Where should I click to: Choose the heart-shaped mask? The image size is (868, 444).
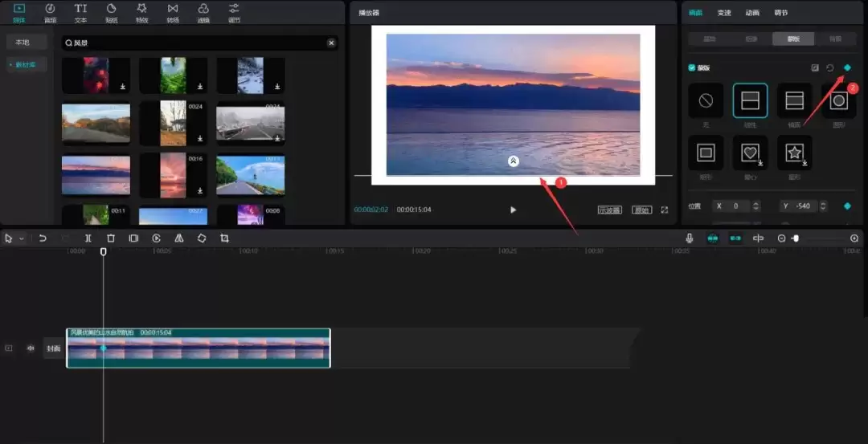pos(750,152)
